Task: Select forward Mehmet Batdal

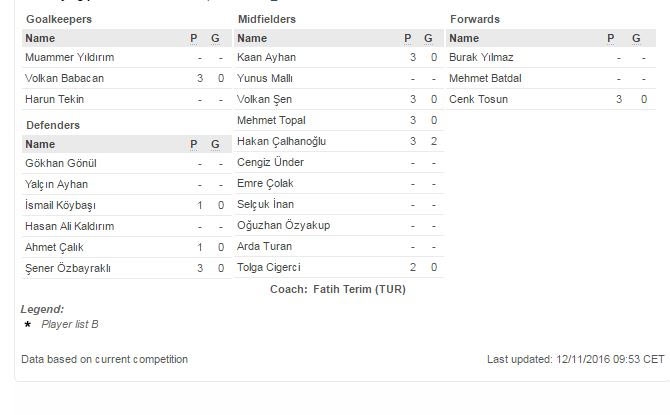Action: coord(485,78)
